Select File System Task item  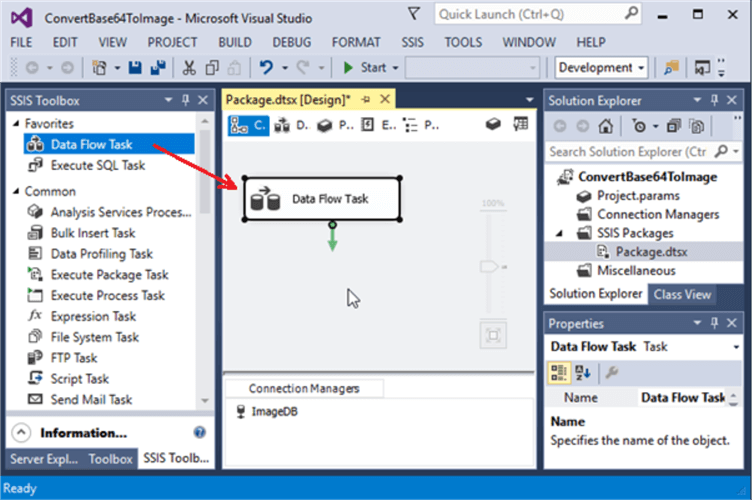[x=94, y=337]
